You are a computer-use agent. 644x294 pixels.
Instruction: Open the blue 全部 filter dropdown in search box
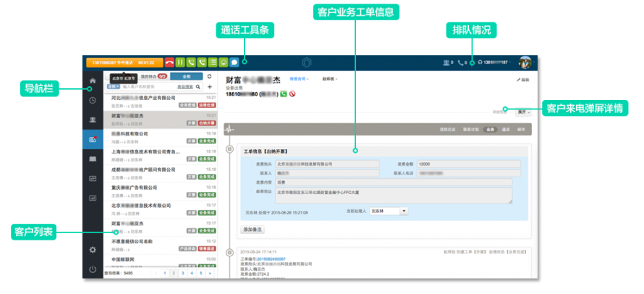[113, 87]
